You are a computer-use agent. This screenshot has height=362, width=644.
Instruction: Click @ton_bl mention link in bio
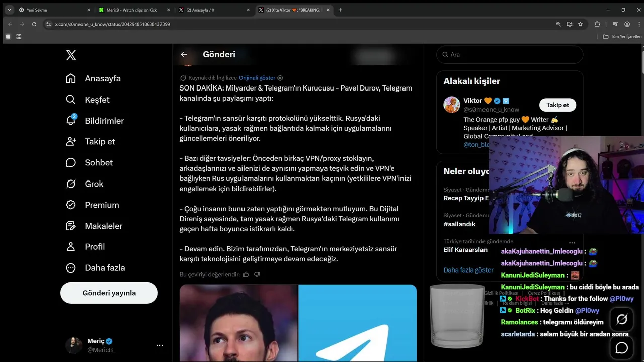(476, 144)
